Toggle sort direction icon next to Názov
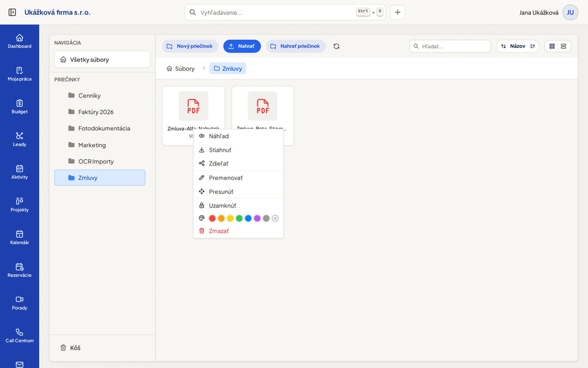The image size is (588, 368). click(x=532, y=46)
